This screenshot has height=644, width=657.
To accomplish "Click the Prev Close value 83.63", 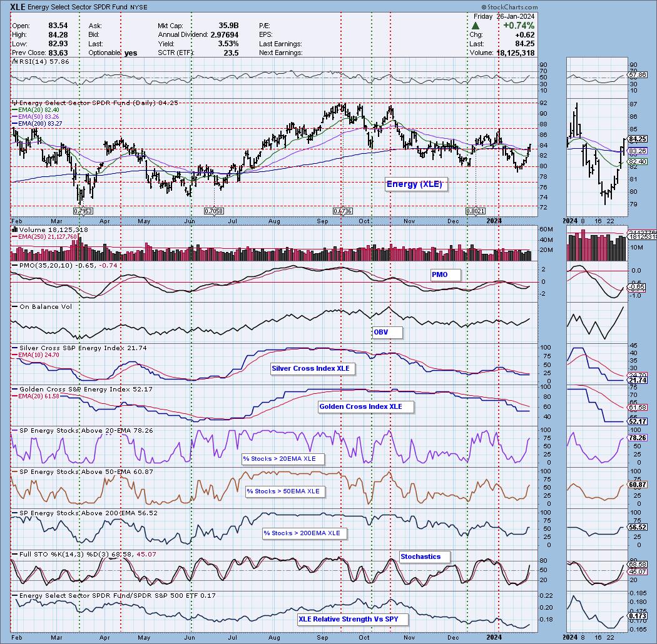I will point(58,53).
